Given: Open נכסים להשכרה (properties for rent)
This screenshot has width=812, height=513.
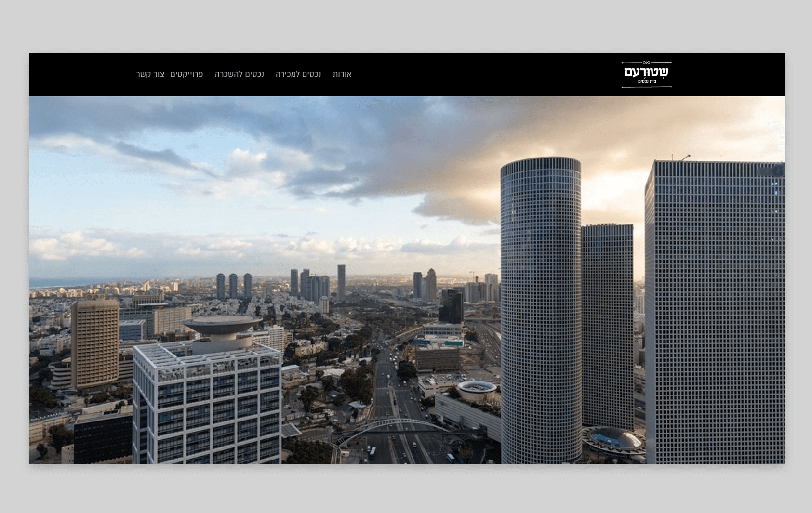Looking at the screenshot, I should click(240, 74).
